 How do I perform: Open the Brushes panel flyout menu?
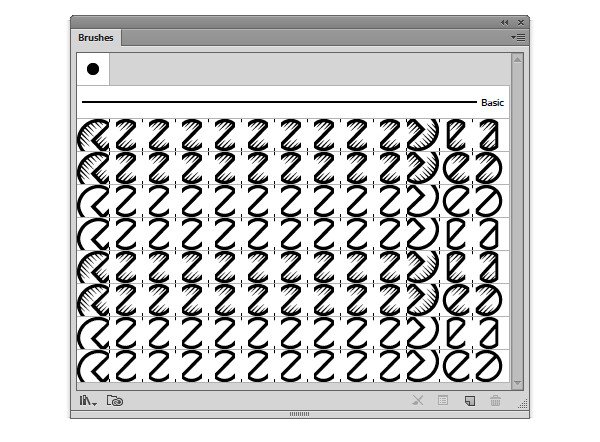(x=518, y=37)
